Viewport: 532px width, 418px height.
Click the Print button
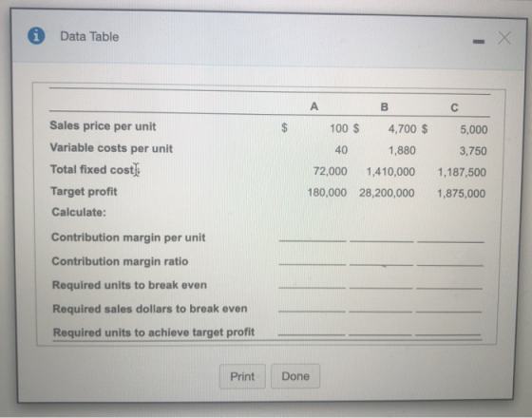(242, 376)
